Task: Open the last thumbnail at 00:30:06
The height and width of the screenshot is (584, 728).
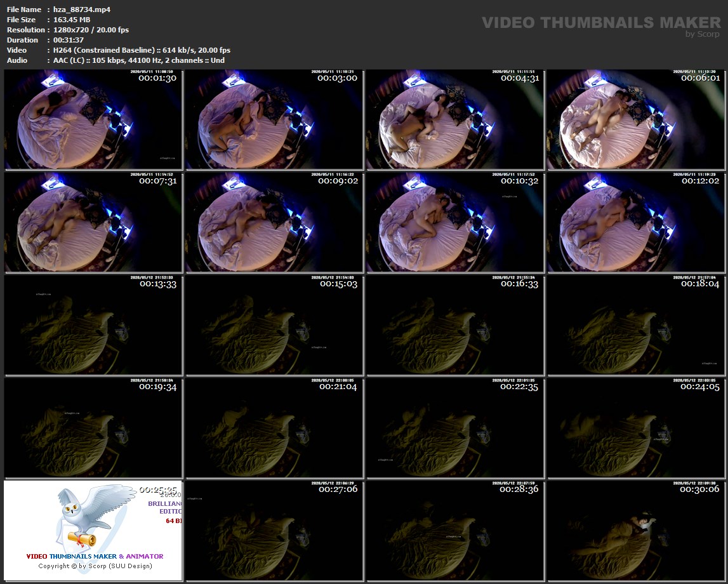Action: [x=637, y=531]
